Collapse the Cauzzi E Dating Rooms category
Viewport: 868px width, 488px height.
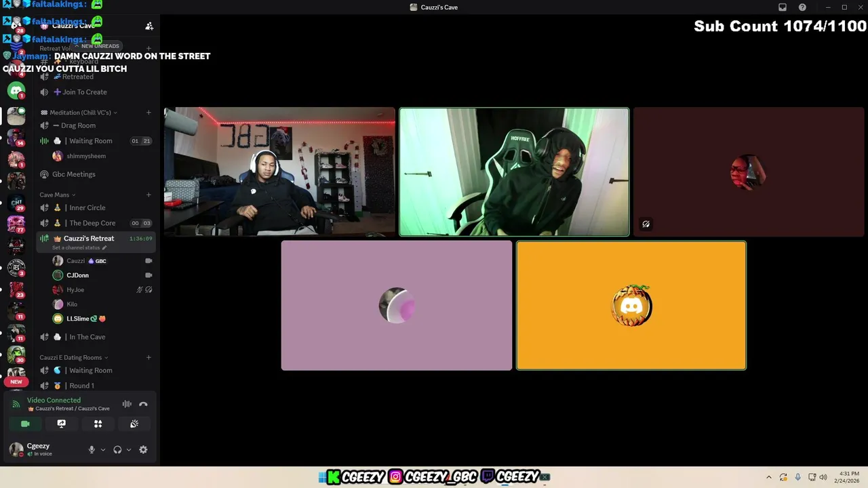(x=73, y=357)
